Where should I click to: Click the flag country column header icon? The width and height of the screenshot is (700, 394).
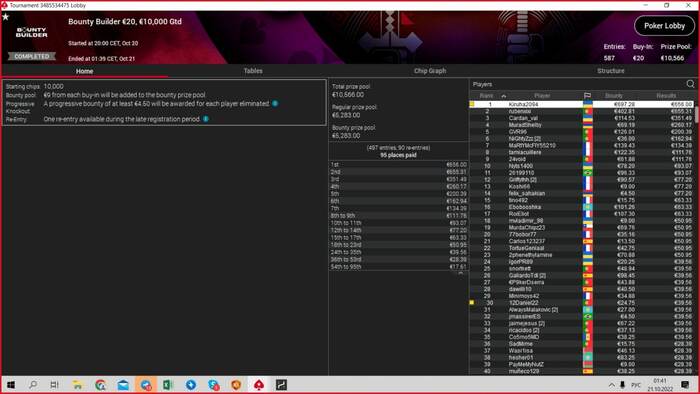[588, 95]
